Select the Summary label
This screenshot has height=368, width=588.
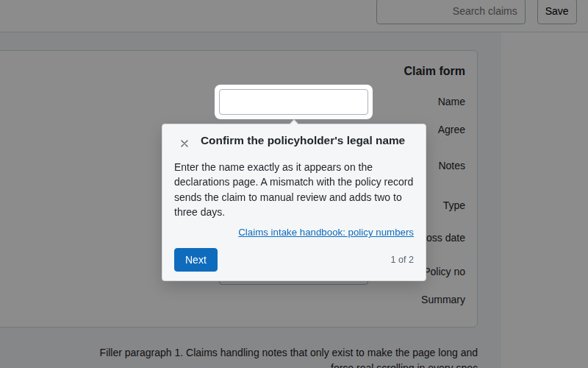(x=443, y=300)
